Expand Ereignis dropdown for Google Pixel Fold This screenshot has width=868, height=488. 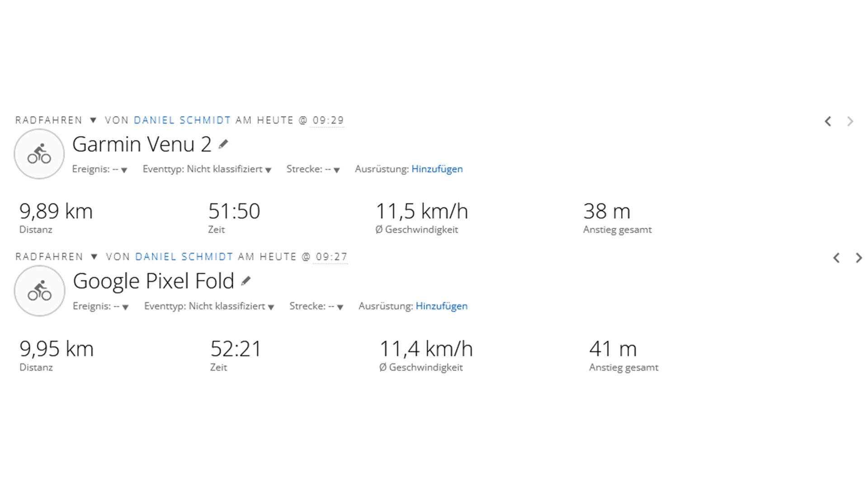coord(125,307)
